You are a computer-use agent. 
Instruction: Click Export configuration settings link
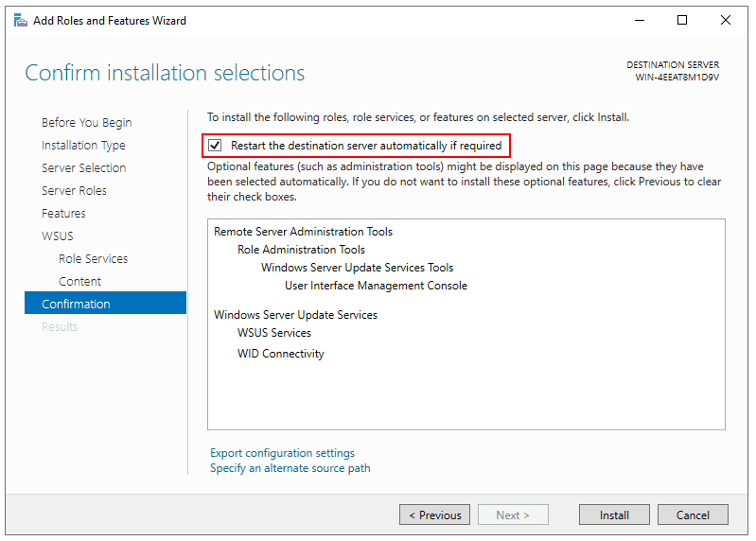[282, 453]
